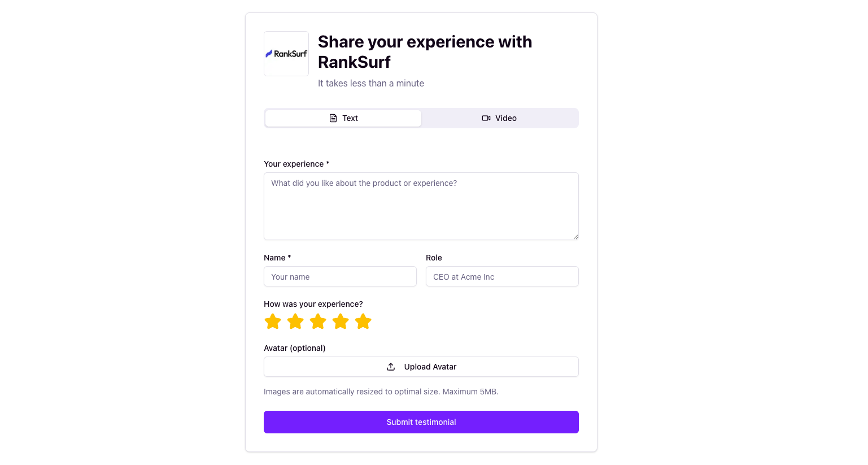Toggle testimonial mode to Video
Image resolution: width=868 pixels, height=465 pixels.
499,118
